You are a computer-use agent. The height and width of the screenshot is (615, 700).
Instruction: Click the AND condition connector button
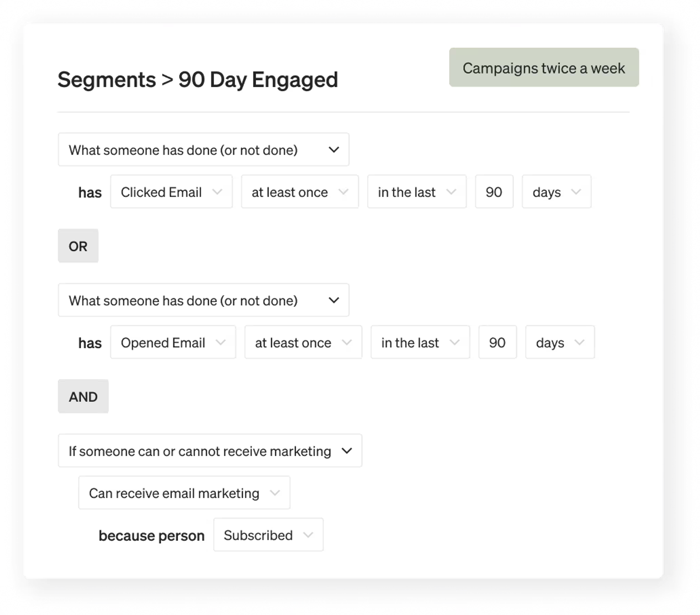(x=83, y=396)
